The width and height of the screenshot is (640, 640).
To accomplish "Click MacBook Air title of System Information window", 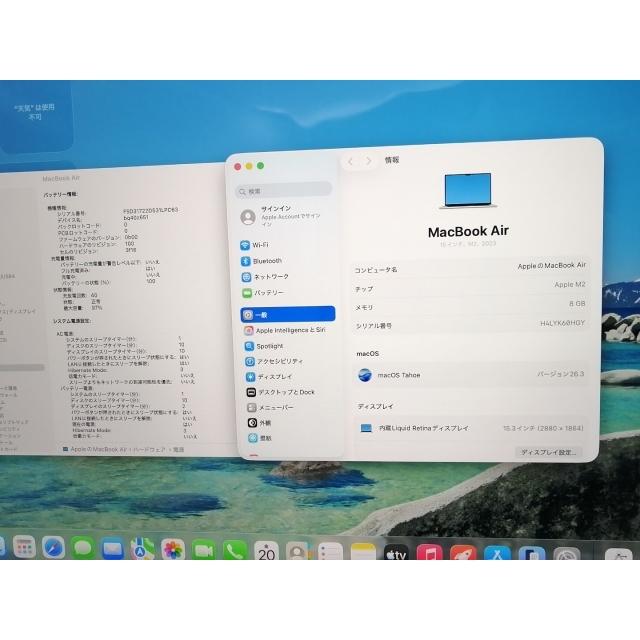I will tap(61, 178).
